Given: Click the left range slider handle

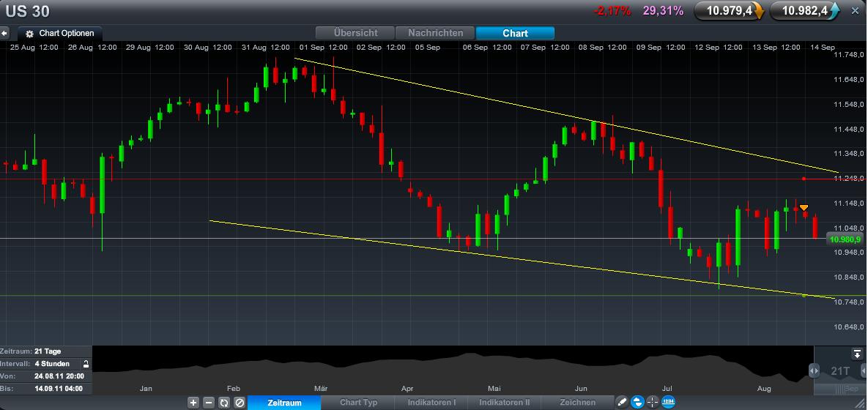Looking at the screenshot, I should (x=814, y=370).
